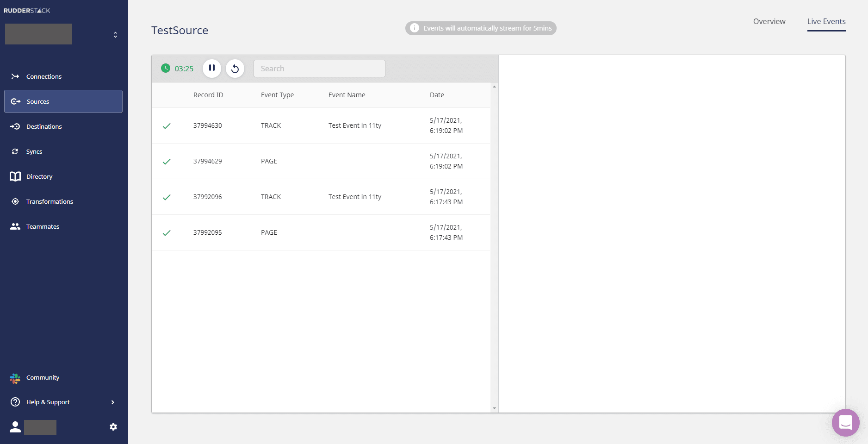Open Connections in the sidebar

click(x=43, y=76)
